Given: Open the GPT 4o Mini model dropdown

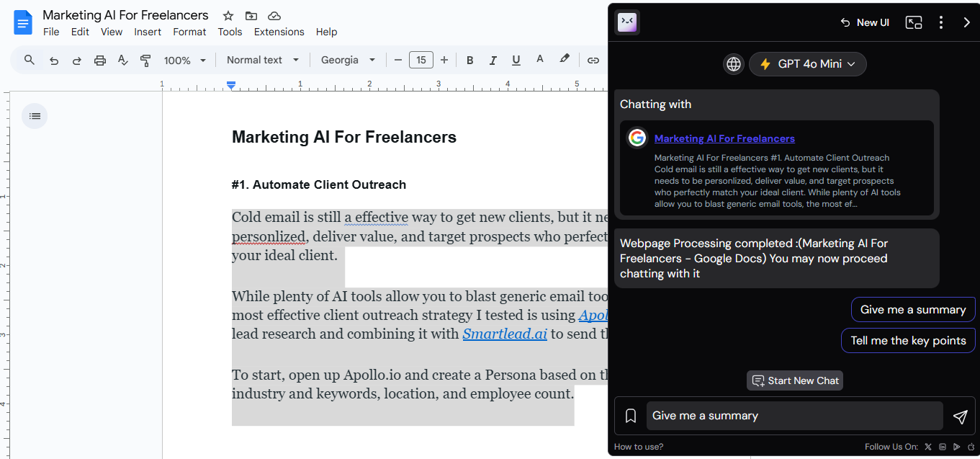Looking at the screenshot, I should tap(808, 64).
